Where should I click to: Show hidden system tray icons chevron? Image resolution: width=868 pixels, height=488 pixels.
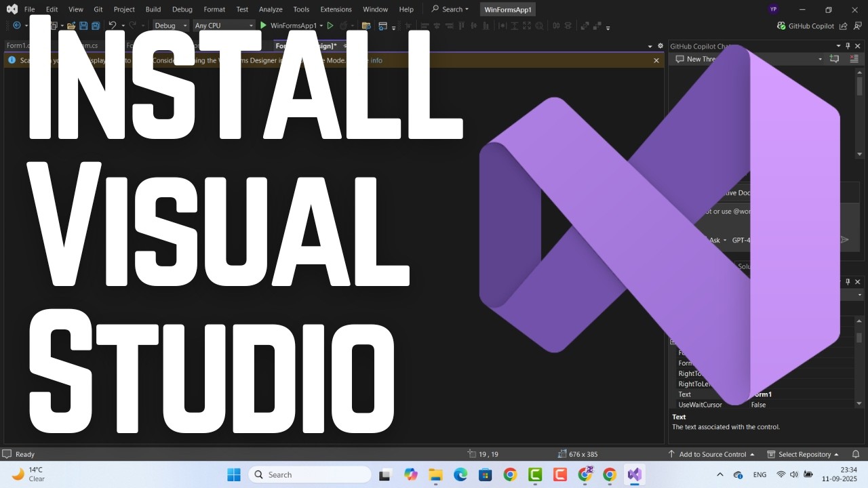720,474
